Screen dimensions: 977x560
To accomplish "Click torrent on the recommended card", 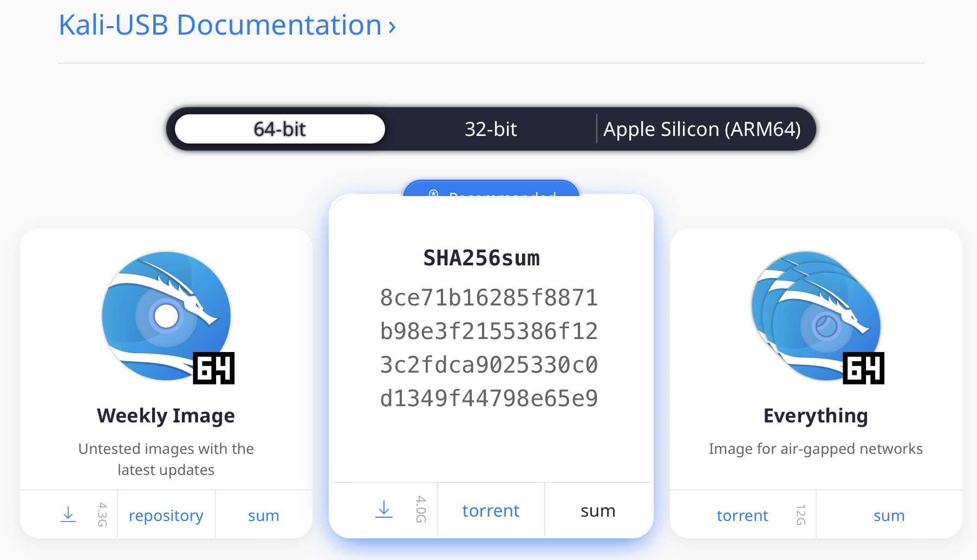I will [491, 511].
